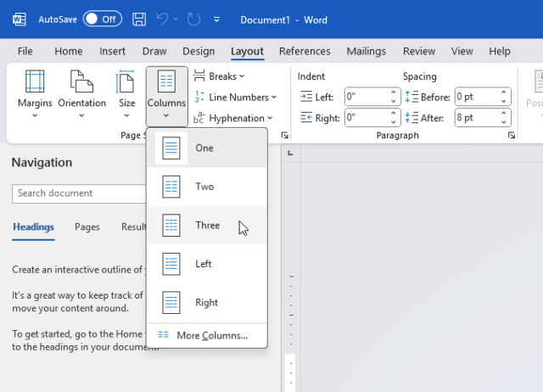Open the Draw tab

(154, 51)
